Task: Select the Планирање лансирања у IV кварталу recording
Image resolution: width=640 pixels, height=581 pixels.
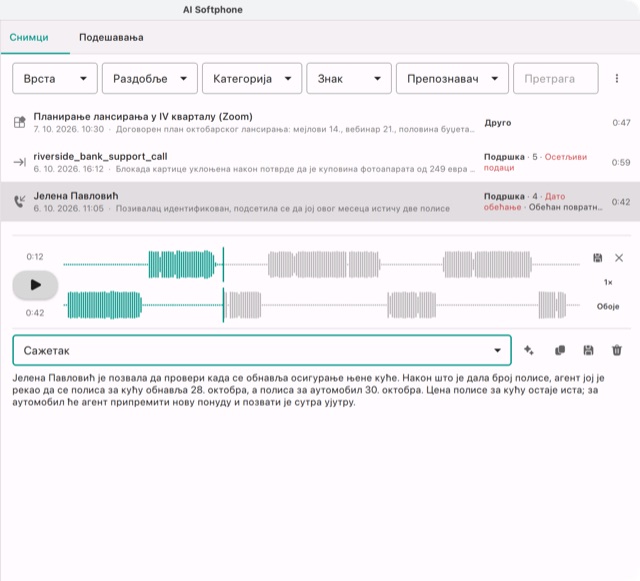Action: tap(320, 122)
